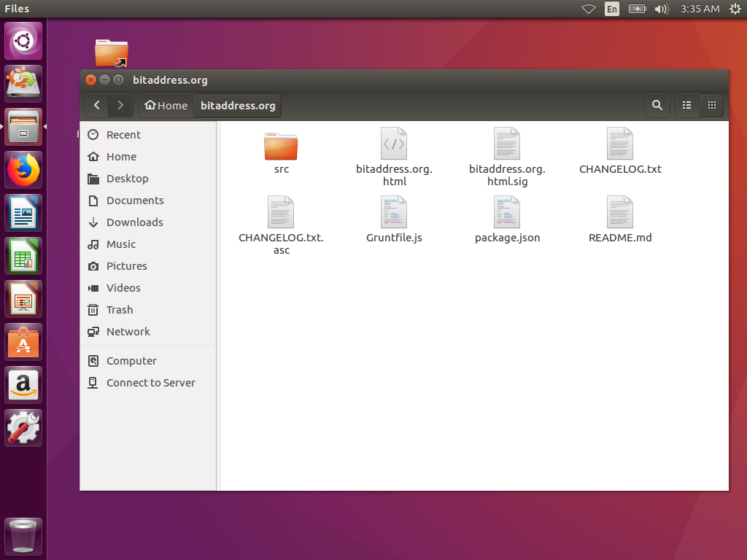
Task: Click the search magnifier icon in toolbar
Action: [657, 106]
